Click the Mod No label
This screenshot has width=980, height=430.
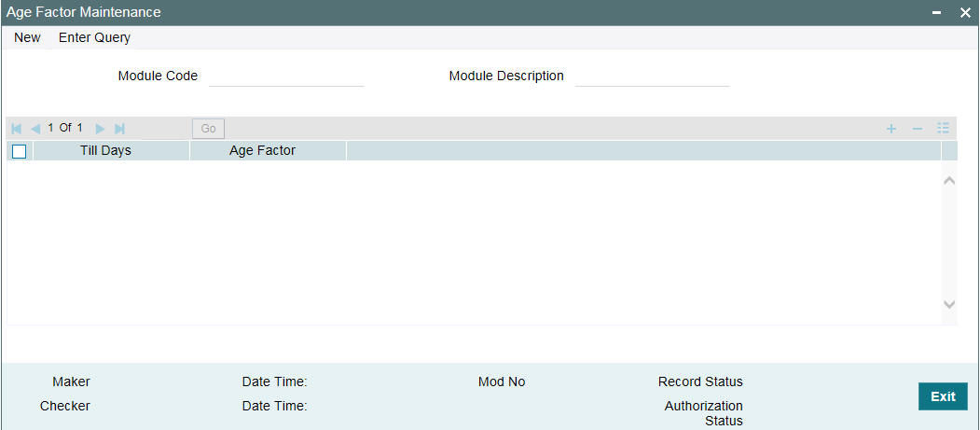pos(502,381)
